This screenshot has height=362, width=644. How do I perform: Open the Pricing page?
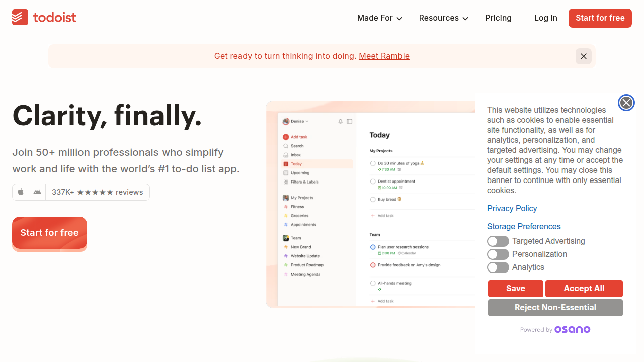(498, 18)
